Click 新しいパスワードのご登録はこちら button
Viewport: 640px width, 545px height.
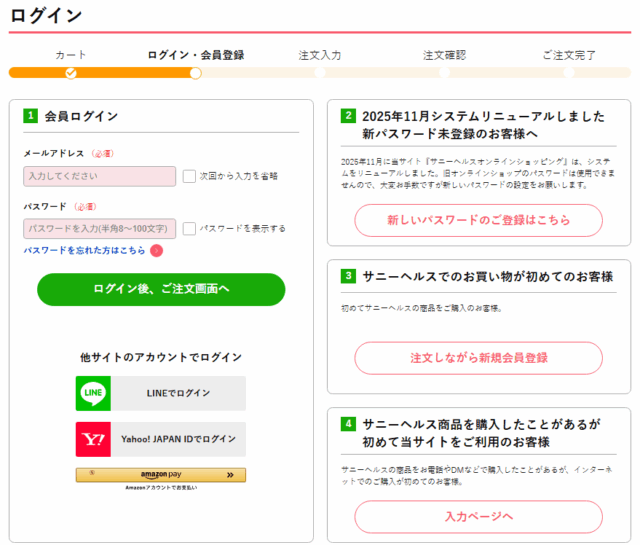click(x=478, y=220)
